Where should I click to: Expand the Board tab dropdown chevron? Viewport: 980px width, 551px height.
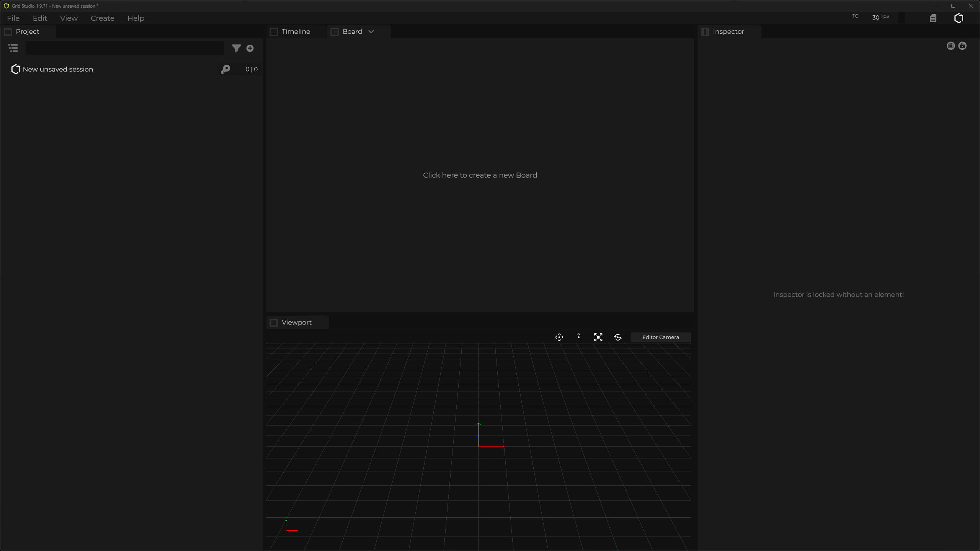(371, 32)
